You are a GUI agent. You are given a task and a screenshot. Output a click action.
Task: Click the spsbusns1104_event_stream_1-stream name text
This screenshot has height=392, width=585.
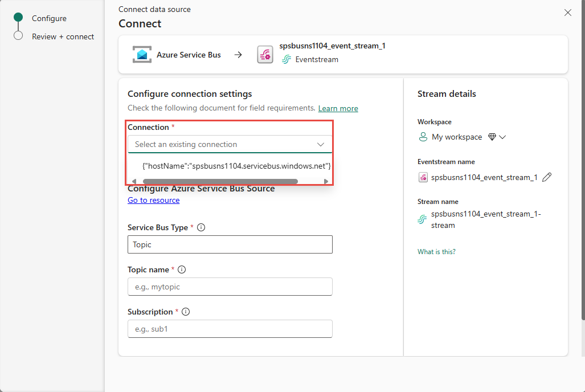(x=486, y=219)
